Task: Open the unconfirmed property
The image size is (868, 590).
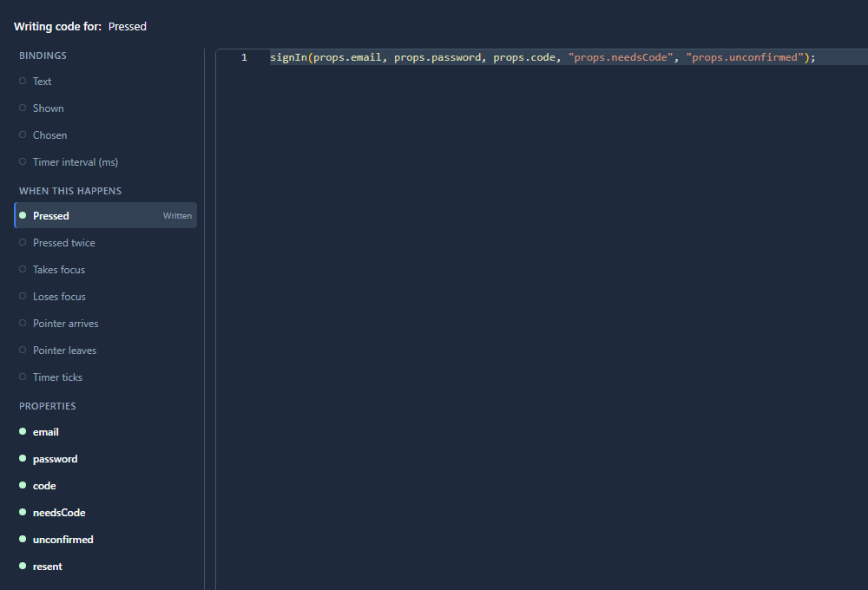Action: 105,540
